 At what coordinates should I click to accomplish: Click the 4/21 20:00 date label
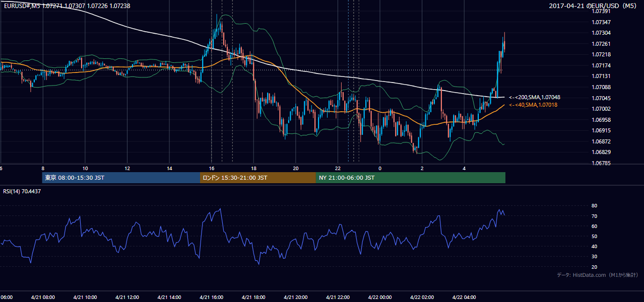tap(296, 297)
